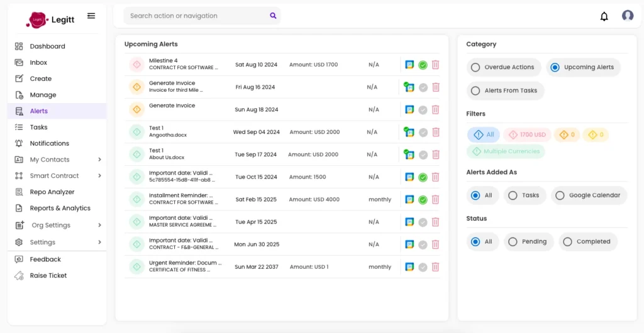644x333 pixels.
Task: Open the user profile avatar
Action: pyautogui.click(x=628, y=16)
